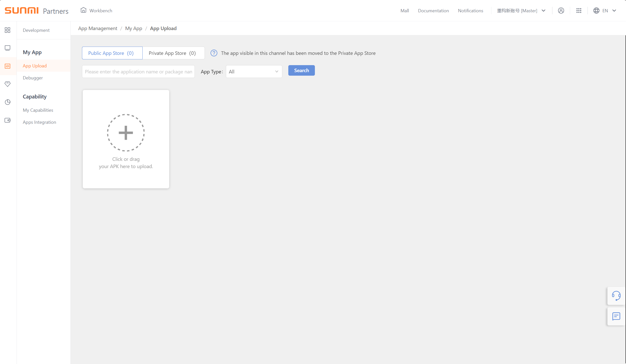The image size is (626, 364).
Task: Open the headset customer support widget
Action: (x=616, y=296)
